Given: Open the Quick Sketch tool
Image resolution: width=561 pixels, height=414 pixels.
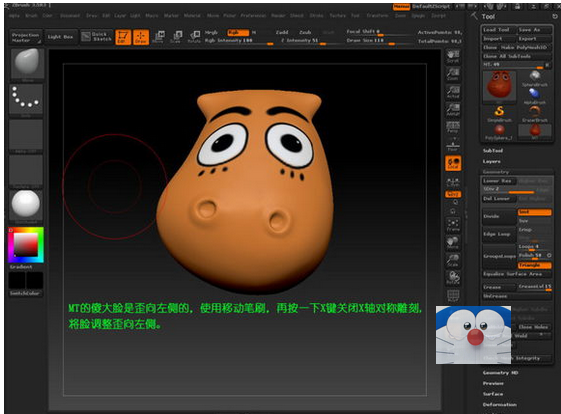Looking at the screenshot, I should pyautogui.click(x=96, y=36).
